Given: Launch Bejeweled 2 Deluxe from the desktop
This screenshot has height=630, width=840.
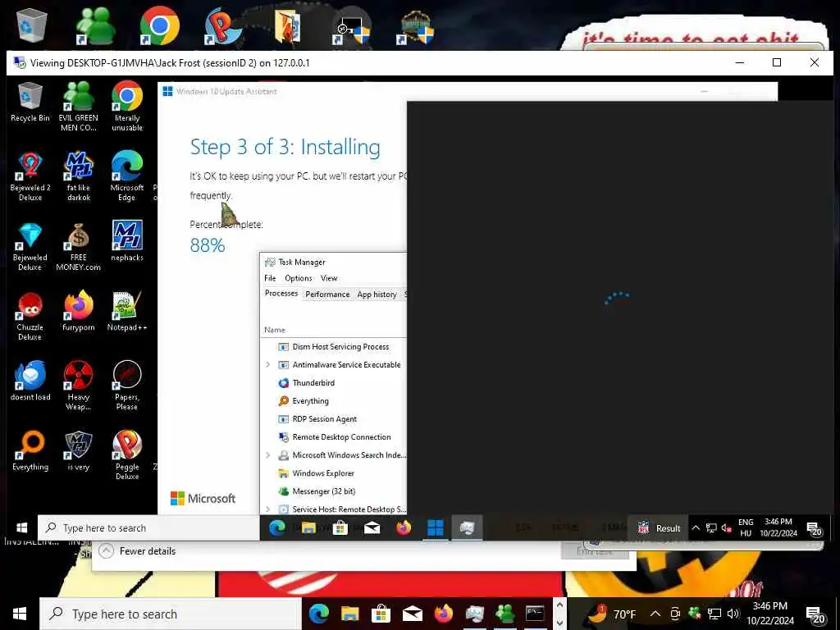Looking at the screenshot, I should (30, 176).
